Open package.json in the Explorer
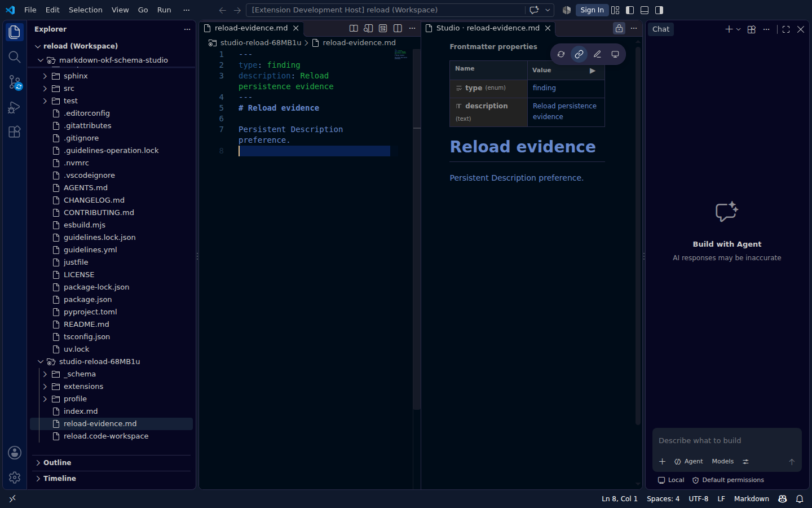This screenshot has width=812, height=508. click(87, 300)
